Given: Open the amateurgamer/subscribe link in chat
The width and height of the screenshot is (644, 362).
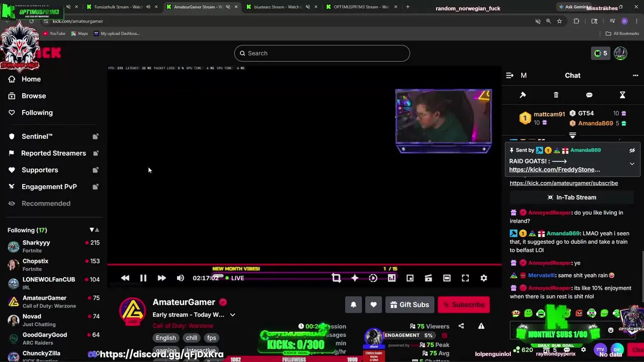Looking at the screenshot, I should (x=563, y=183).
